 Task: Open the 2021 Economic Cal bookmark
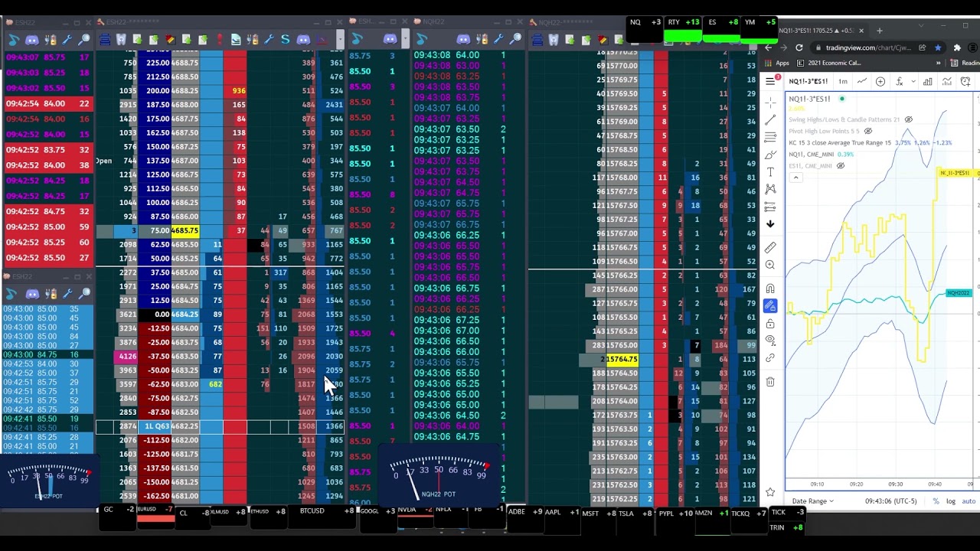tap(828, 63)
